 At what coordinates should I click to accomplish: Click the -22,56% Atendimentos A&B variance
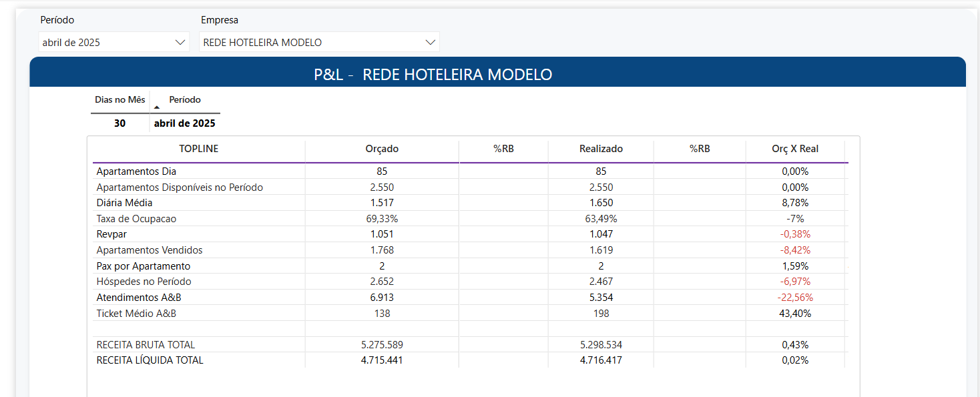coord(795,298)
